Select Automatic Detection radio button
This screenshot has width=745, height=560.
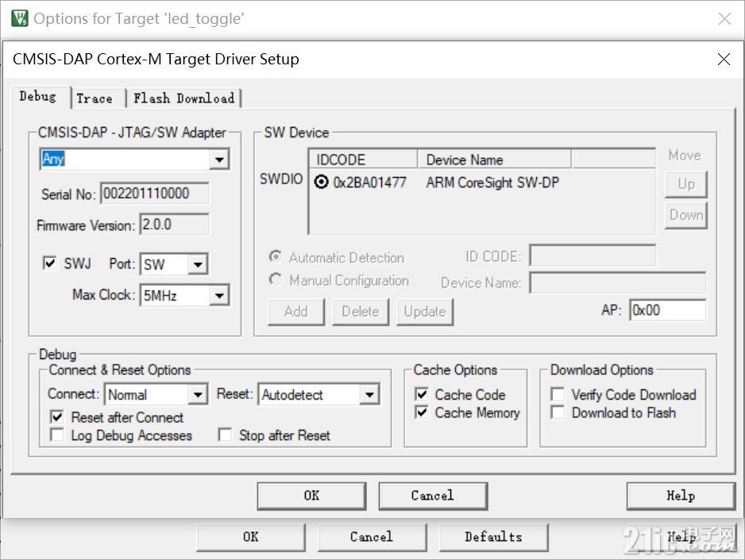[276, 257]
